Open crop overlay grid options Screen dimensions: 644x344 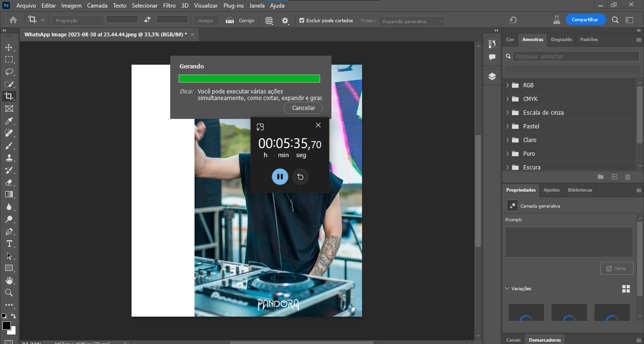point(269,21)
